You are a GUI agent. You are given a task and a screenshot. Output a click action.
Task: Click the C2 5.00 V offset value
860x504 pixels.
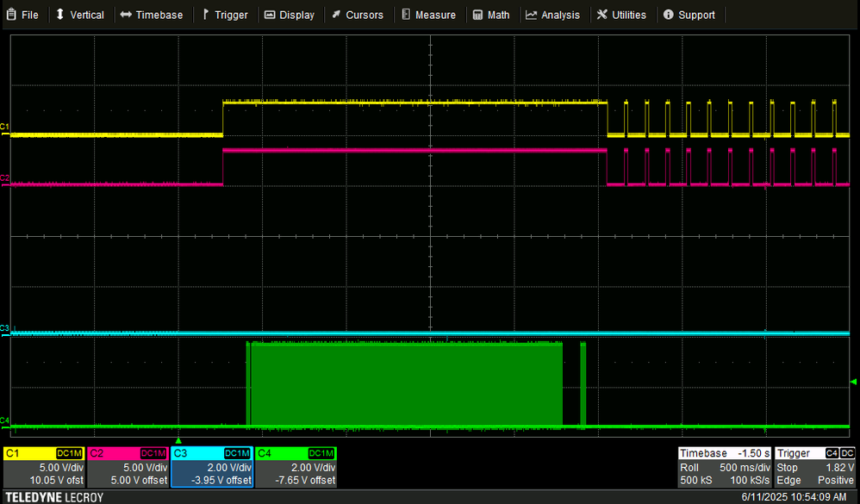coord(139,480)
